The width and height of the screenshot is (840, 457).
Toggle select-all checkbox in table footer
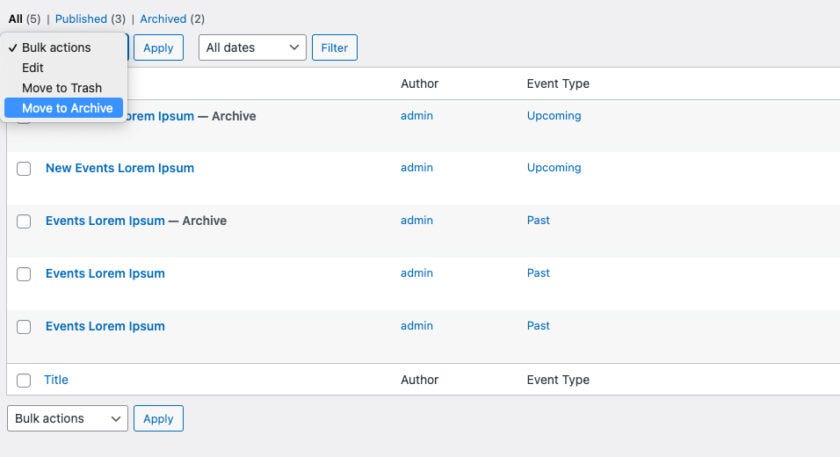point(24,380)
